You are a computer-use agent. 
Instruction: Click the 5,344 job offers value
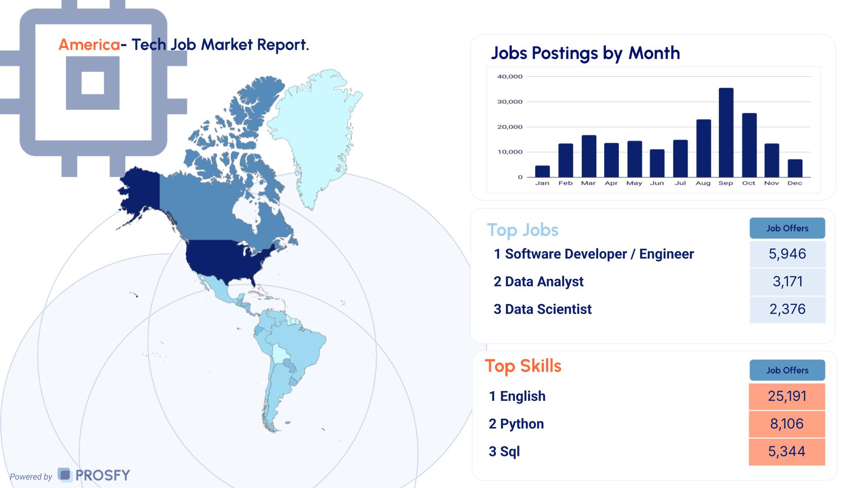coord(787,451)
